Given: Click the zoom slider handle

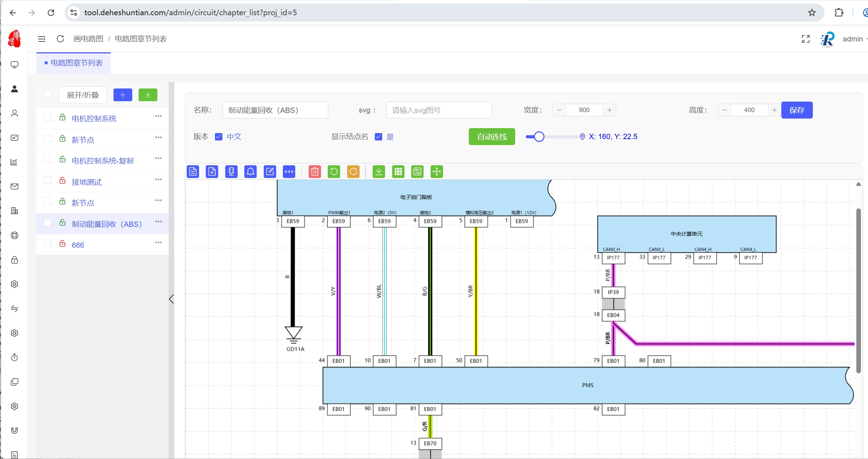Looking at the screenshot, I should tap(538, 137).
